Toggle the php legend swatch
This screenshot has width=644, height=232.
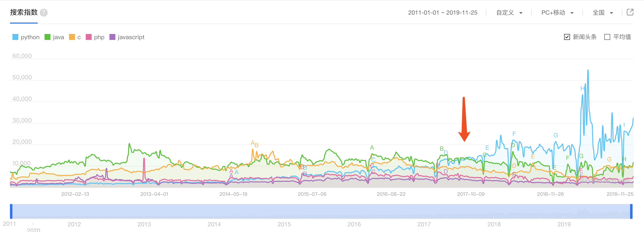pyautogui.click(x=88, y=37)
